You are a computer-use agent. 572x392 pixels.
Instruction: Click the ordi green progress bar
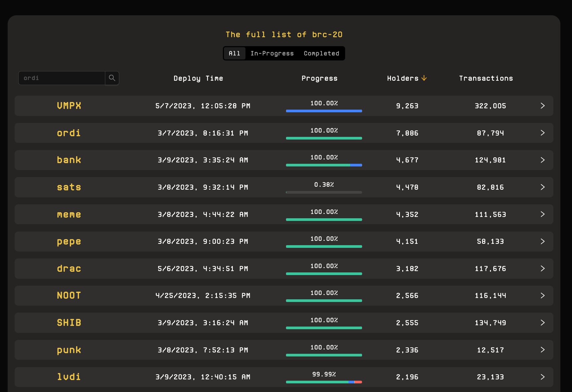[324, 138]
